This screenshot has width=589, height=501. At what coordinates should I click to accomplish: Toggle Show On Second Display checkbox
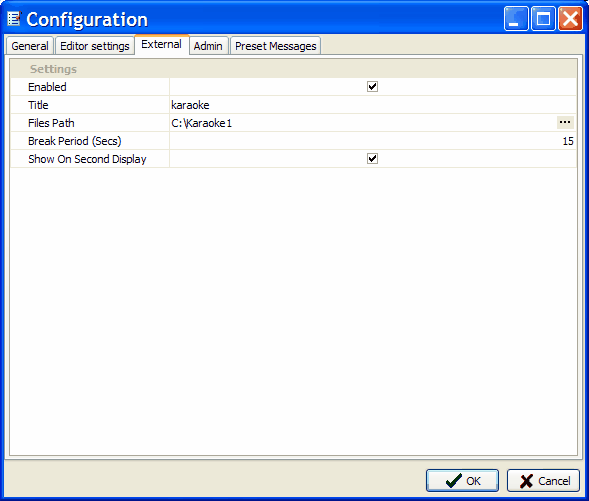point(372,159)
